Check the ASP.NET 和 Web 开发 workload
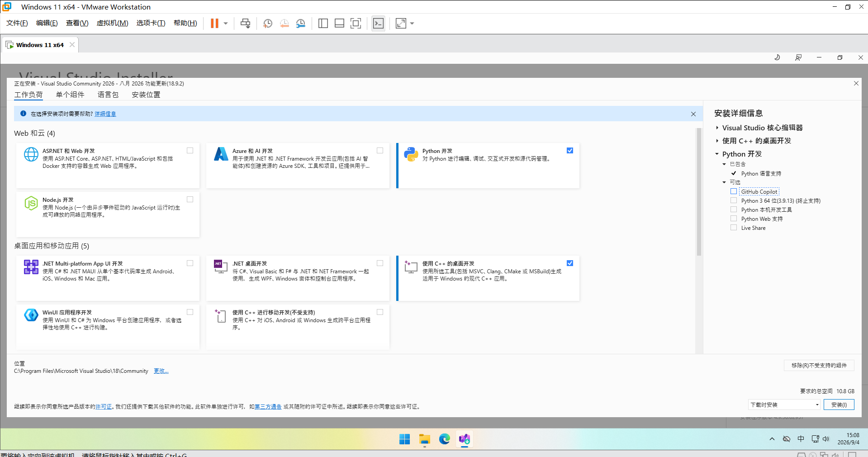This screenshot has width=868, height=457. click(x=190, y=151)
